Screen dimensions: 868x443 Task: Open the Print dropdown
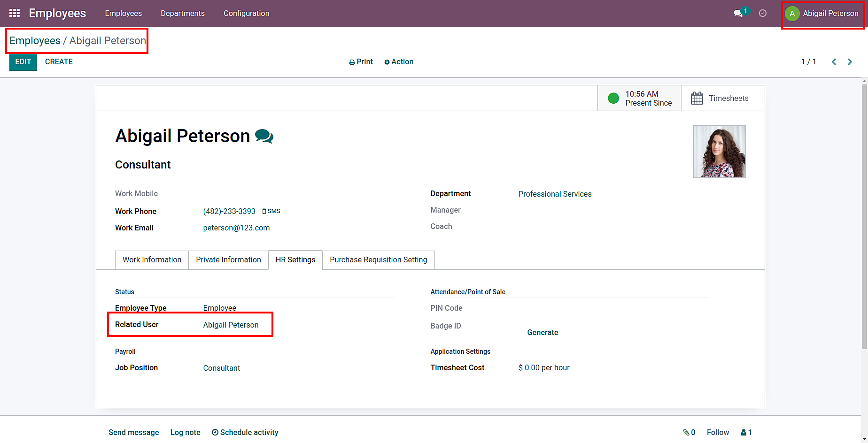(361, 62)
